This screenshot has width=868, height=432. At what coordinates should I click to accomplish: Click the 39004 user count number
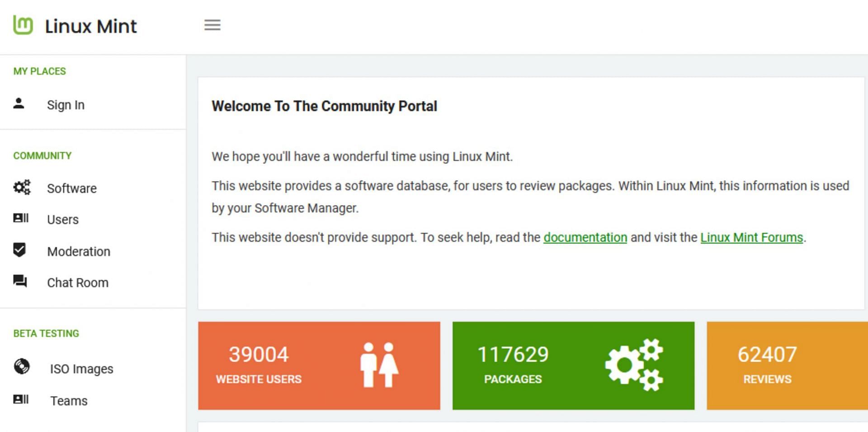pyautogui.click(x=259, y=354)
